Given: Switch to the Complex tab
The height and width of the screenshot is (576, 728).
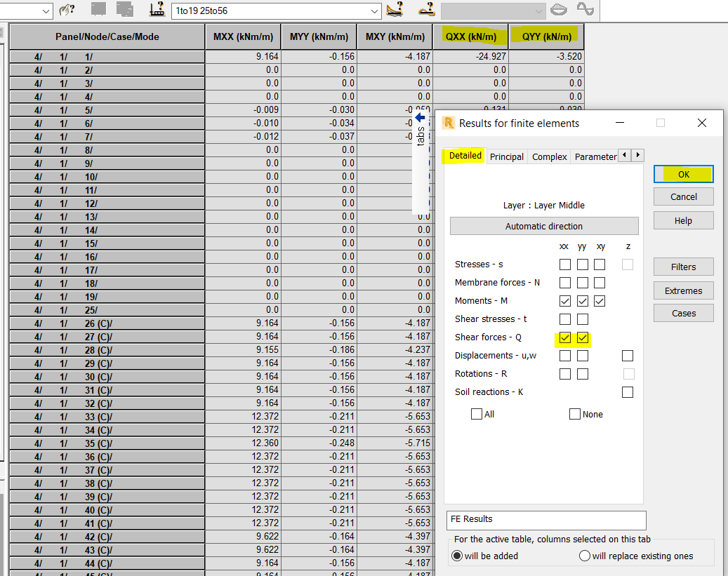Looking at the screenshot, I should point(548,156).
